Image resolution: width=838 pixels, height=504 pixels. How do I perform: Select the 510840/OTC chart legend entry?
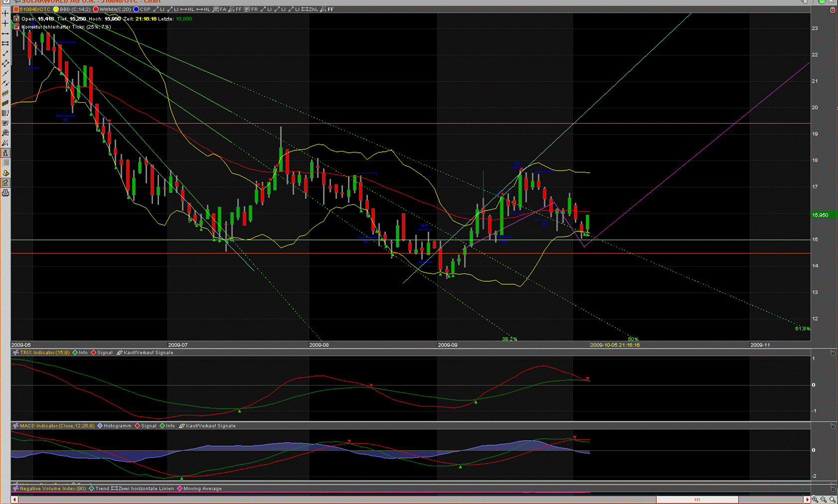pos(34,9)
